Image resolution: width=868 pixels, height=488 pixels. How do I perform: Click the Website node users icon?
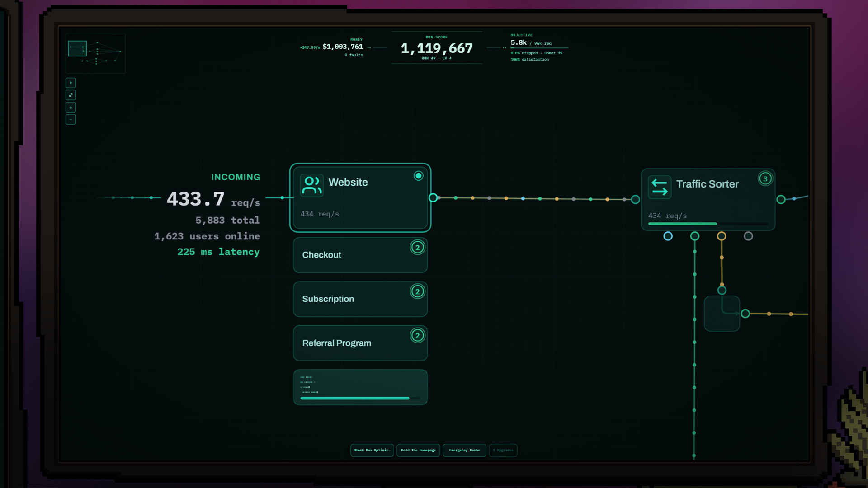tap(312, 185)
